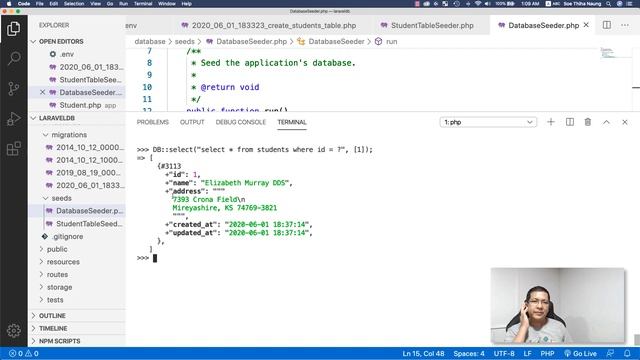The image size is (640, 360).
Task: Select the TERMINAL panel tab
Action: (292, 122)
